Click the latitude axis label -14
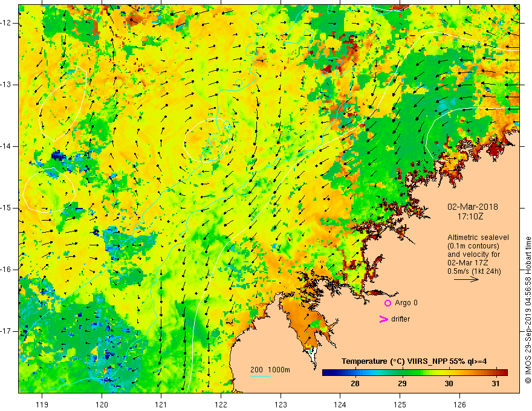532x411 pixels. tap(6, 146)
